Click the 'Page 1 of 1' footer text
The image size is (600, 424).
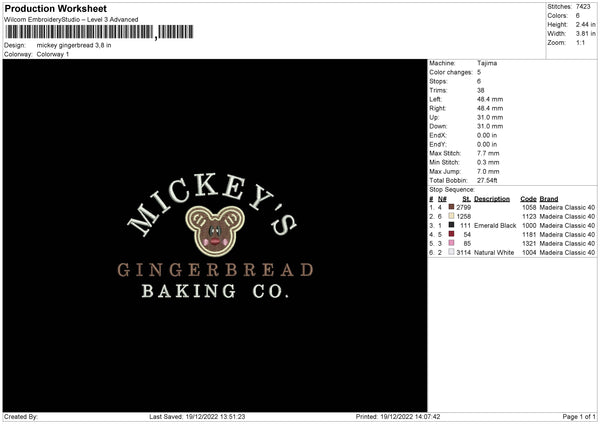pyautogui.click(x=579, y=417)
